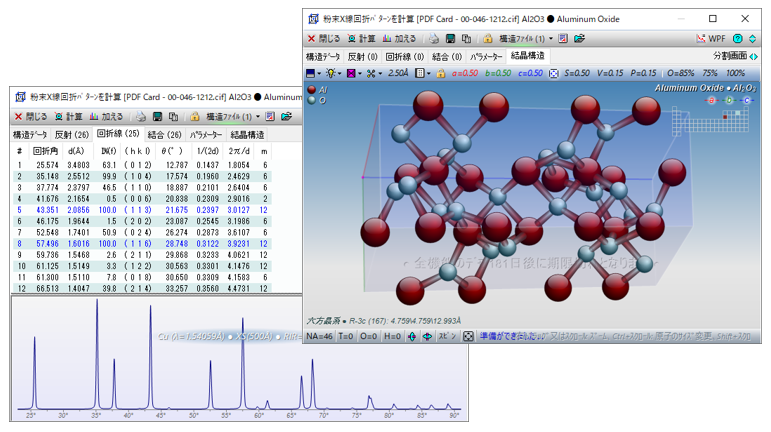Switch to 結合 (0) tab
The width and height of the screenshot is (771, 432).
coord(446,57)
